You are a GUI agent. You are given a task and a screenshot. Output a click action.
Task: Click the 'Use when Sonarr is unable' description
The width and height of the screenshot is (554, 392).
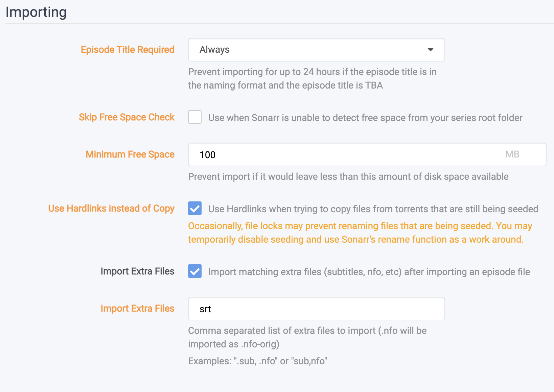[x=365, y=118]
